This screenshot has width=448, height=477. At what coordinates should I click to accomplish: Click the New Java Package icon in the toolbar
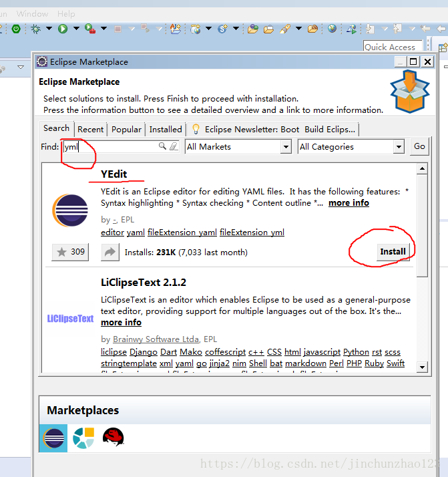coord(176,29)
